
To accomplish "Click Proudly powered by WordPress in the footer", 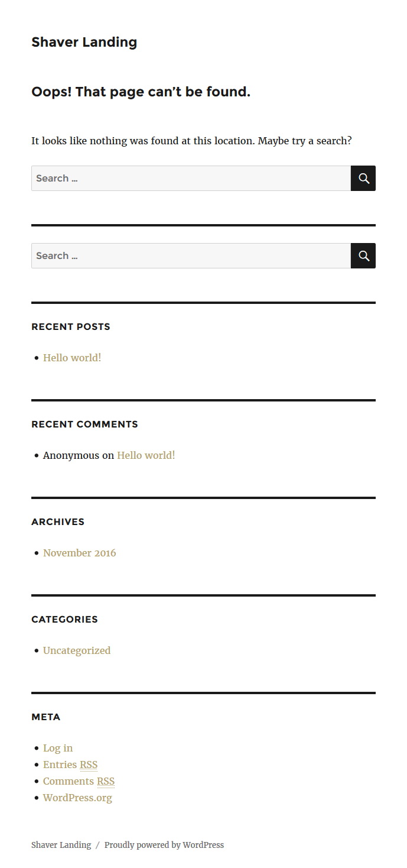I will pyautogui.click(x=164, y=845).
